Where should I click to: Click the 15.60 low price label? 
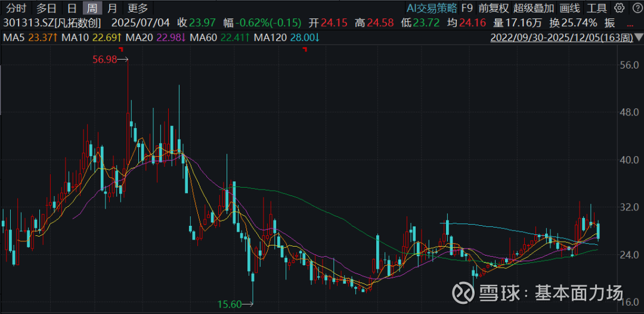point(230,304)
